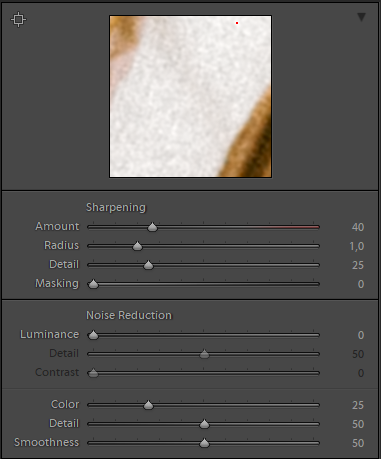
Task: Click the Luminance value field showing 0
Action: click(361, 335)
